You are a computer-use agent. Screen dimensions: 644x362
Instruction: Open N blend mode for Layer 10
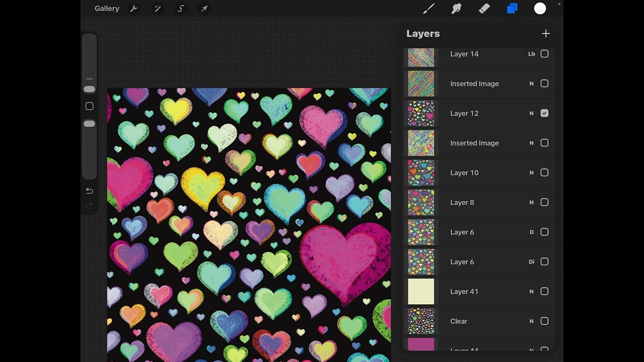531,172
